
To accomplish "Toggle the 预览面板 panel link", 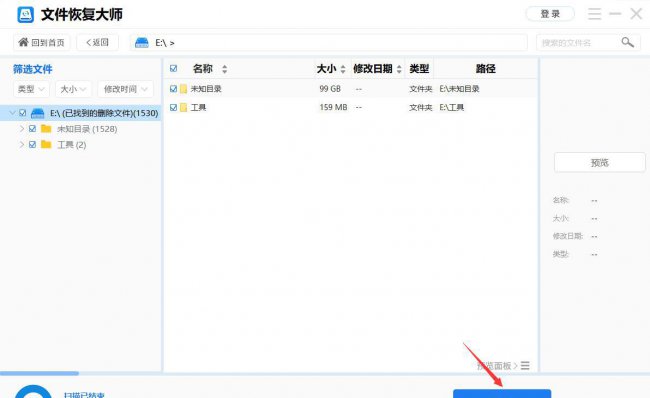I will [x=497, y=366].
